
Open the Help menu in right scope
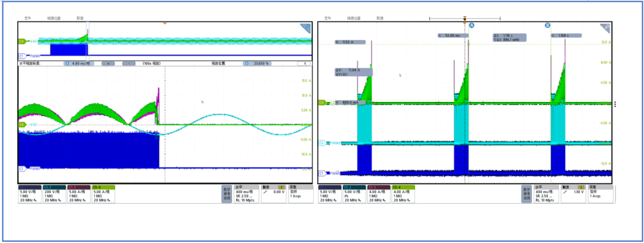[380, 18]
